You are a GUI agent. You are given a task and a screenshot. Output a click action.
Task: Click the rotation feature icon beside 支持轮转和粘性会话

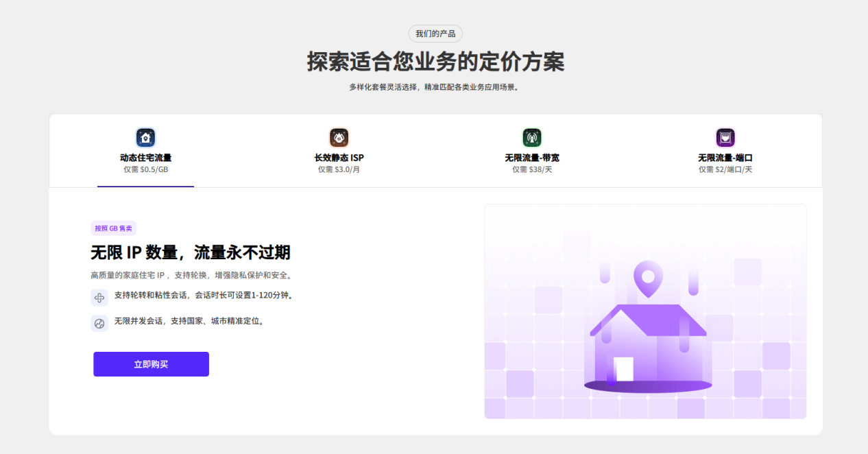[99, 296]
